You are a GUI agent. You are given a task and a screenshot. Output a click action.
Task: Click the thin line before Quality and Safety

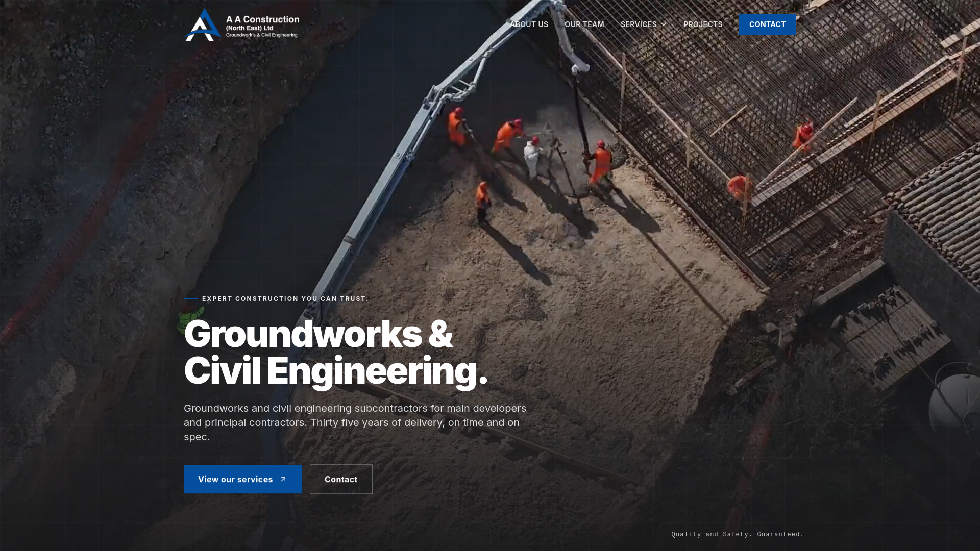(x=653, y=535)
